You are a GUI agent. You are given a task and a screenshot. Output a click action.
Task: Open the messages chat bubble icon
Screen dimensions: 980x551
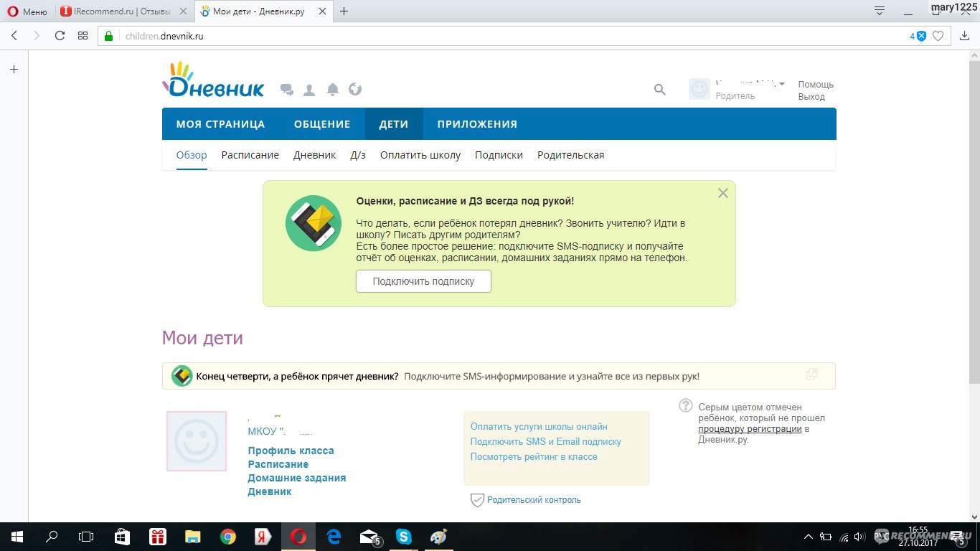287,90
